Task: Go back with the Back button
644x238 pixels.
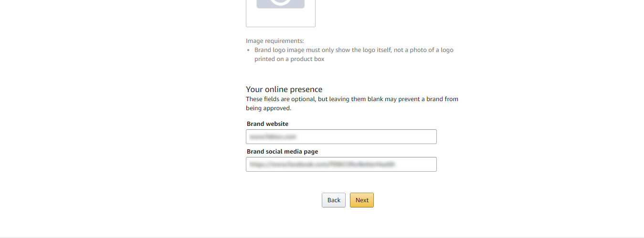Action: 334,200
